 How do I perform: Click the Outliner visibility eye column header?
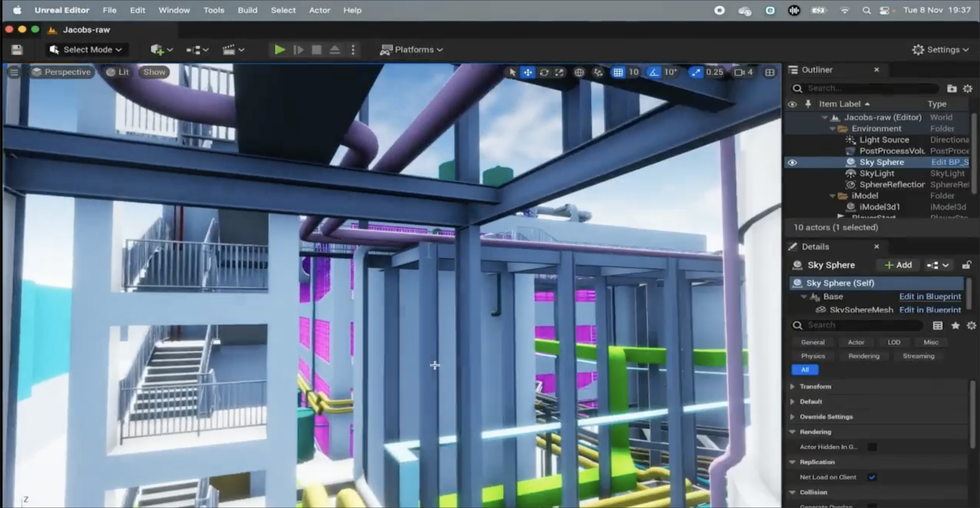pos(792,104)
